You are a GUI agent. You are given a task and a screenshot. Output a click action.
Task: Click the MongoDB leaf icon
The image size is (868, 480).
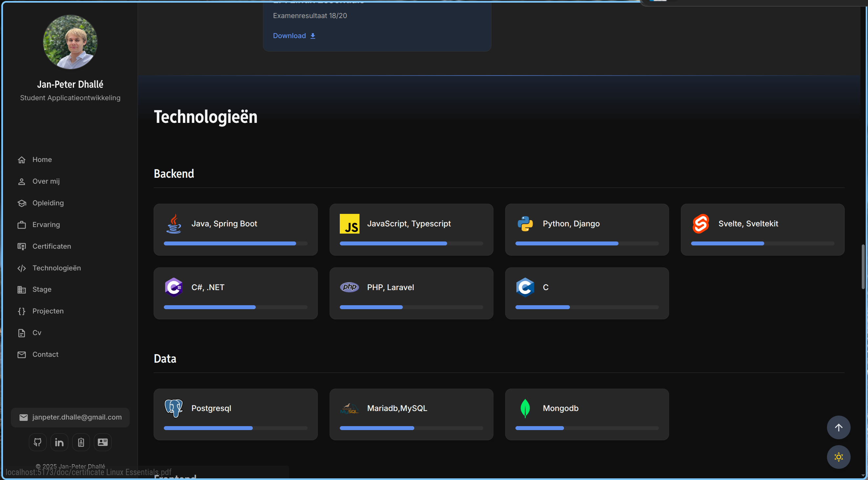tap(525, 408)
